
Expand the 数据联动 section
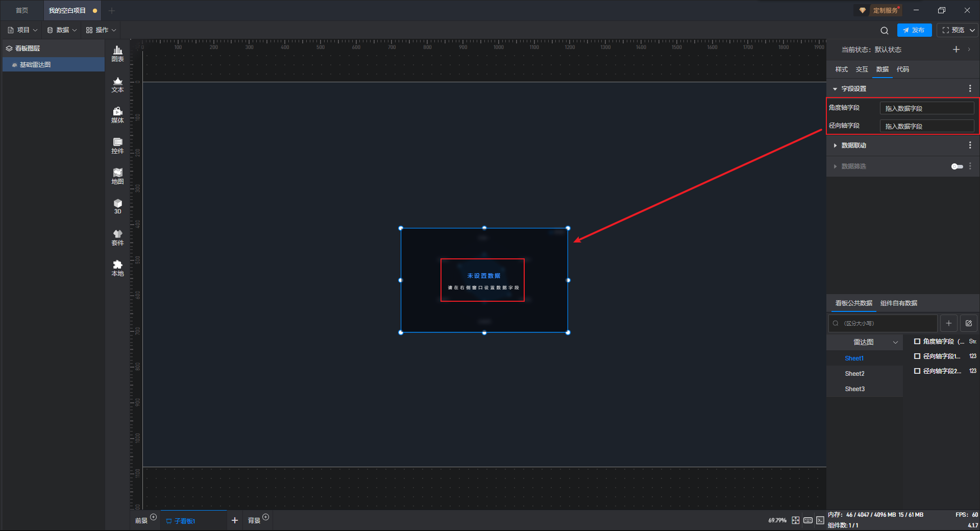click(x=835, y=146)
